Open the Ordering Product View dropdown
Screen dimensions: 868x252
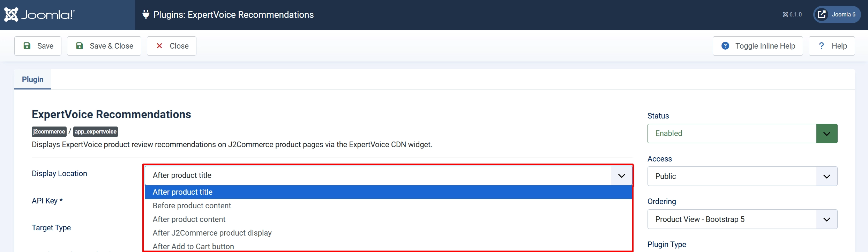pos(742,219)
